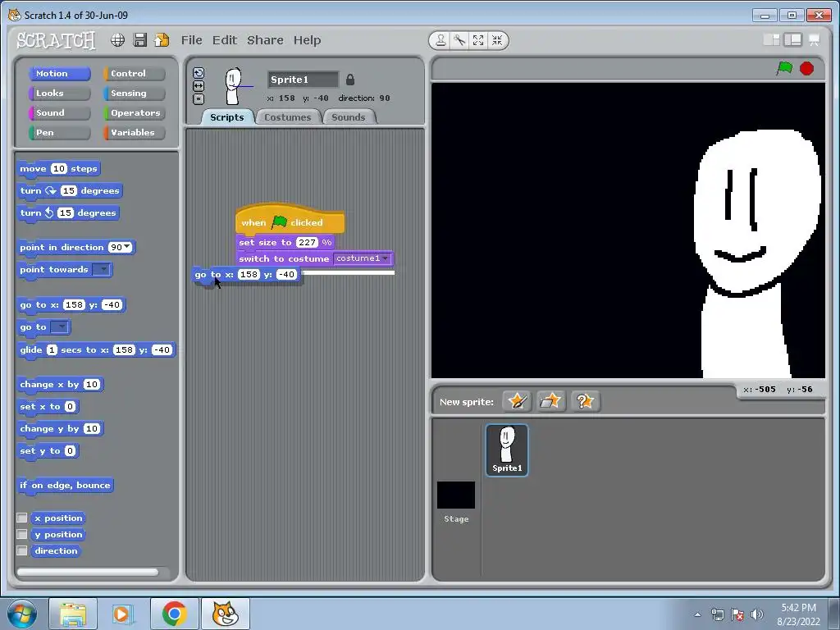This screenshot has height=630, width=840.
Task: Select the Variables block category
Action: (x=134, y=133)
